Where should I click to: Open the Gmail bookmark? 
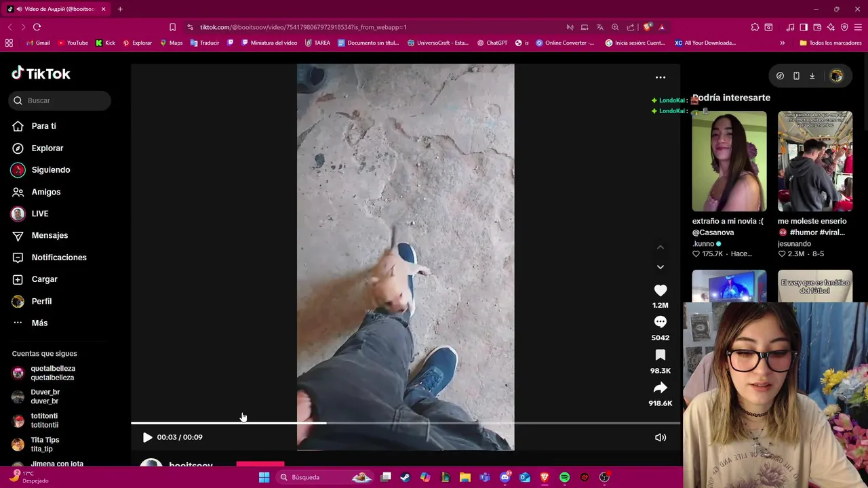(x=38, y=43)
